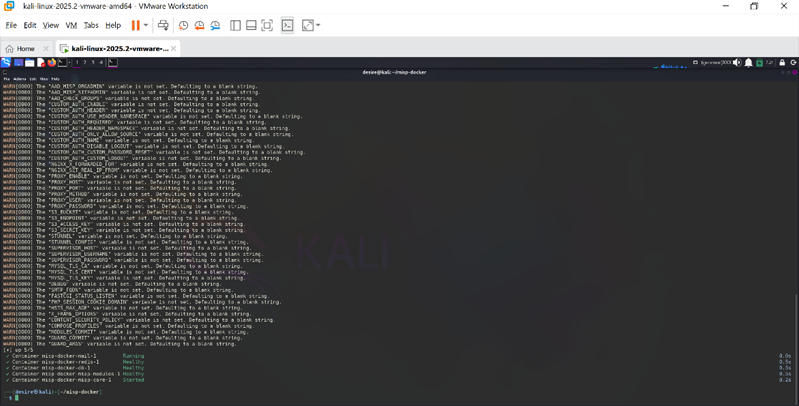Open notifications bell in Kali panel
This screenshot has height=406, width=799.
(749, 63)
